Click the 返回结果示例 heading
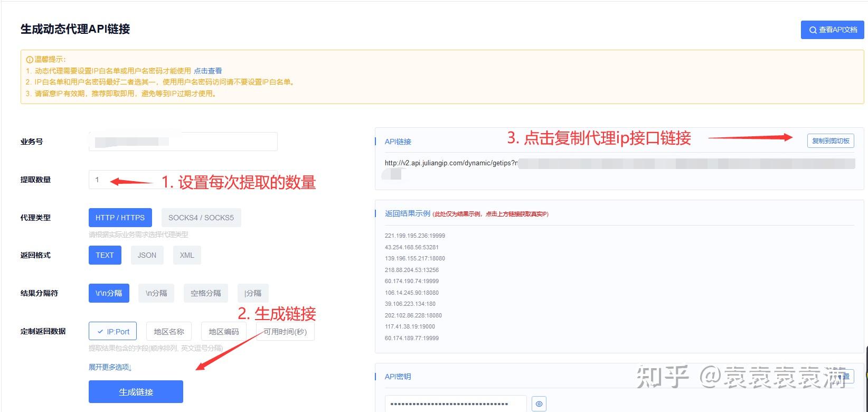Screen dimensions: 868x412 408,213
